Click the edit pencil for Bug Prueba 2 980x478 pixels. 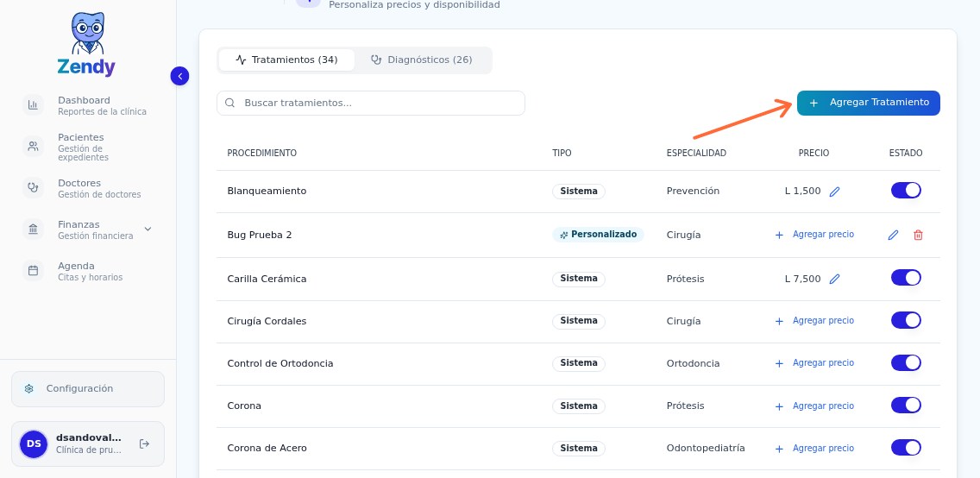click(893, 235)
